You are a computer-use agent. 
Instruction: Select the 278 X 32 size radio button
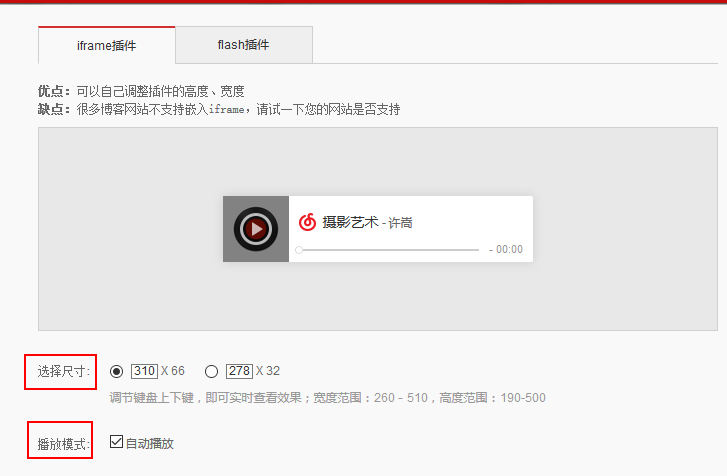211,371
